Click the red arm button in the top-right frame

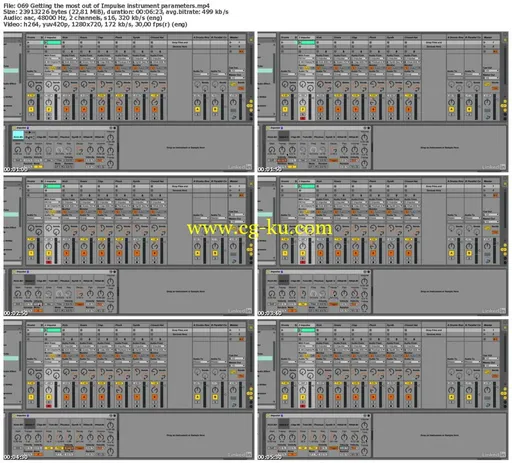click(303, 118)
